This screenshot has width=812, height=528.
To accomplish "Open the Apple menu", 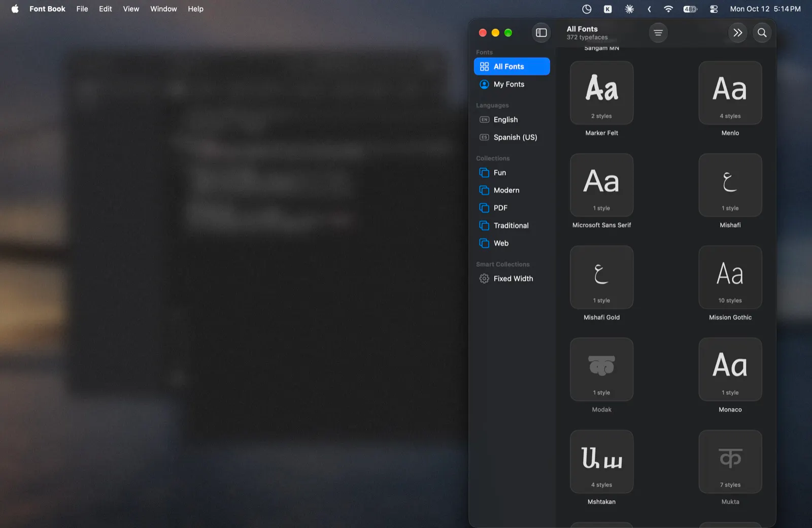I will coord(15,9).
